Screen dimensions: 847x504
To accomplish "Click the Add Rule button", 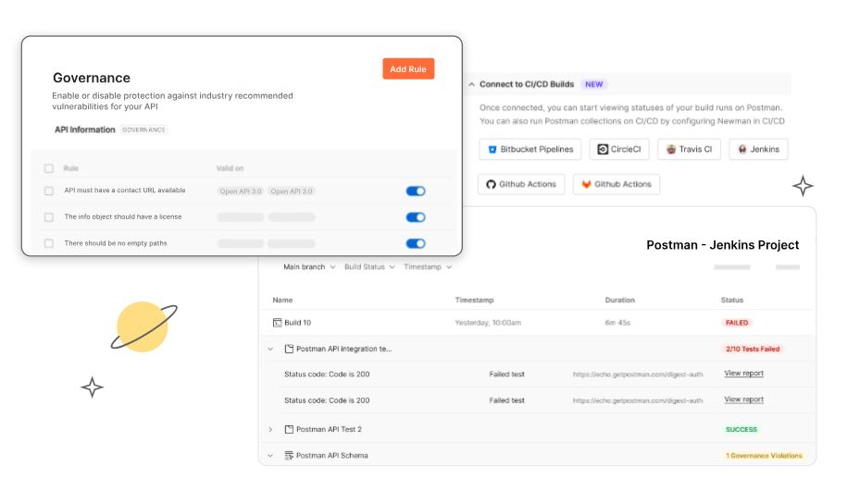I will (408, 69).
